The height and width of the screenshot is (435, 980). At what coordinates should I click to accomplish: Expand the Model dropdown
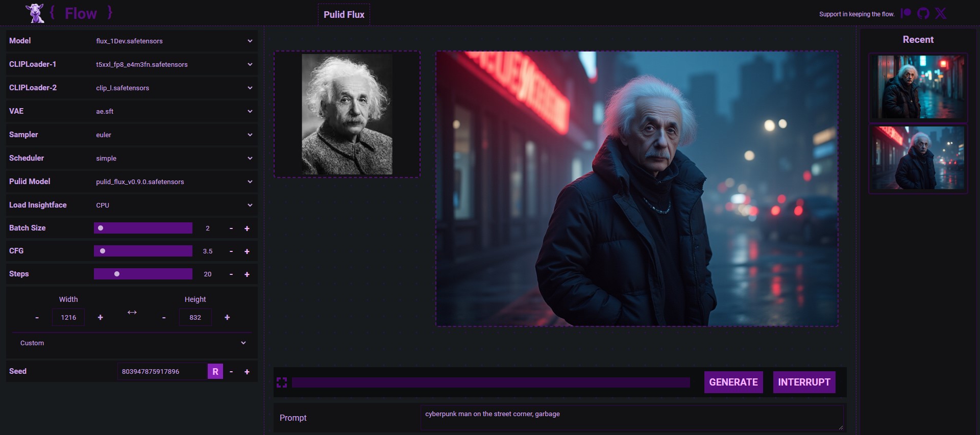click(174, 41)
